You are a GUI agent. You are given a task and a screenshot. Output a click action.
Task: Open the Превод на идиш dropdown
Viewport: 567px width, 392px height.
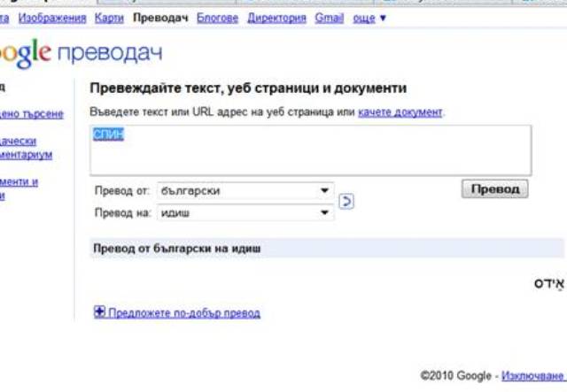(x=245, y=212)
